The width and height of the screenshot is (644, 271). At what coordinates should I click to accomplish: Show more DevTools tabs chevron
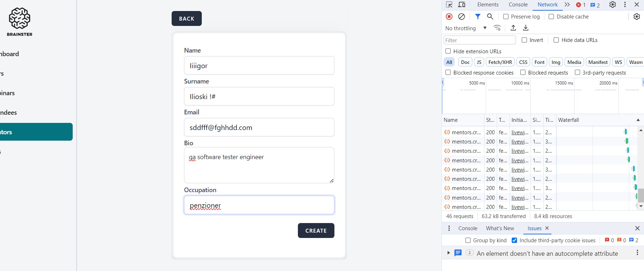click(x=567, y=5)
